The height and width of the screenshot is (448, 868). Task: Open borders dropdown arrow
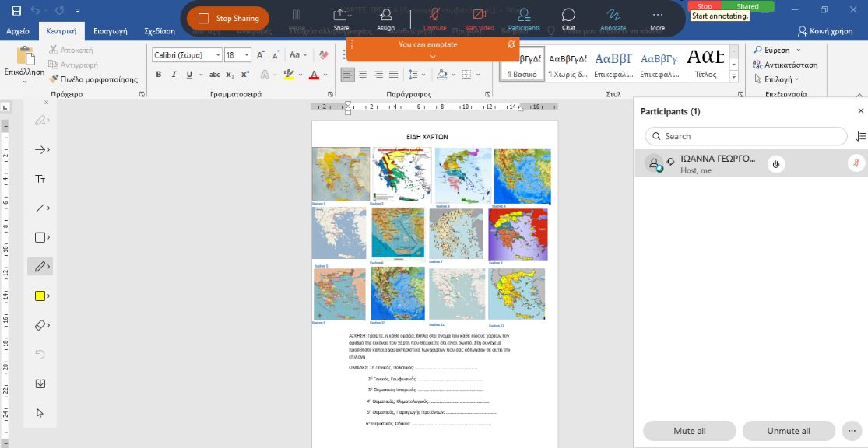(x=478, y=74)
